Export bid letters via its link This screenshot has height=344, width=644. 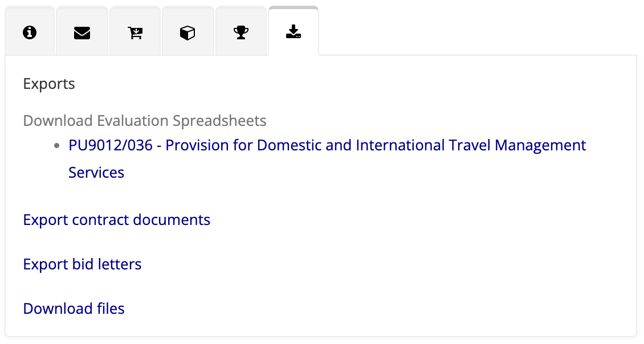(82, 264)
